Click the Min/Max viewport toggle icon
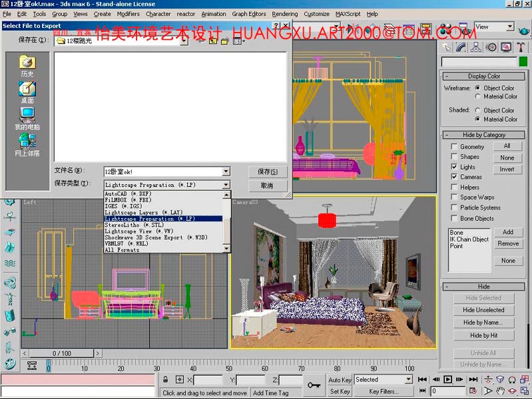Viewport: 532px width, 399px height. click(524, 391)
